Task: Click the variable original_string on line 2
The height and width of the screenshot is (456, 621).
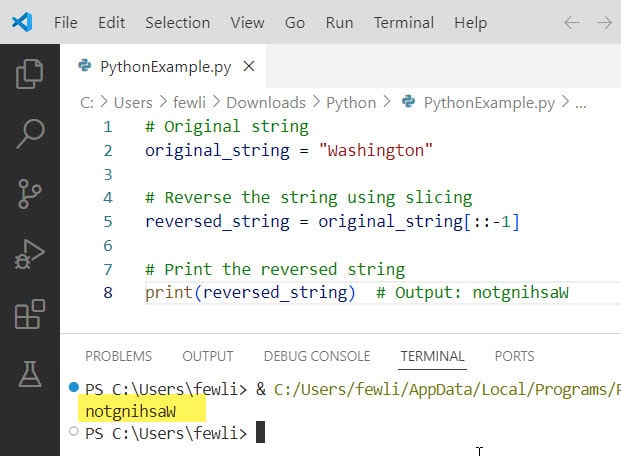Action: point(217,151)
